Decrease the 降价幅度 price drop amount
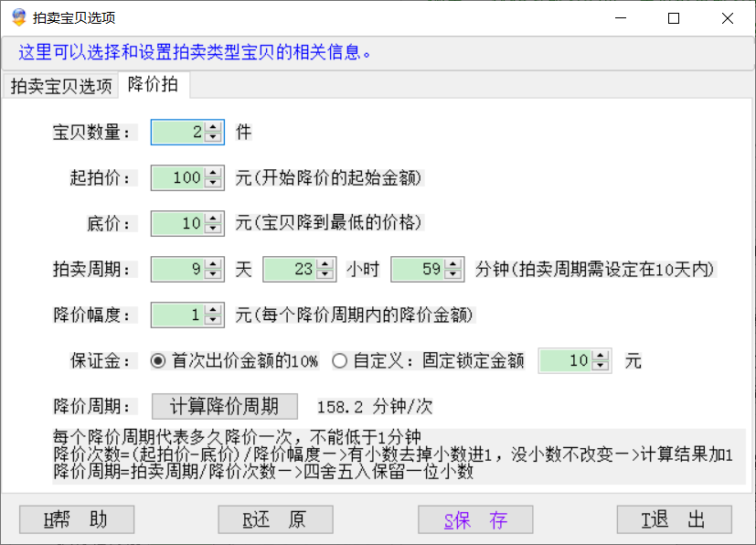The width and height of the screenshot is (756, 545). (x=214, y=320)
